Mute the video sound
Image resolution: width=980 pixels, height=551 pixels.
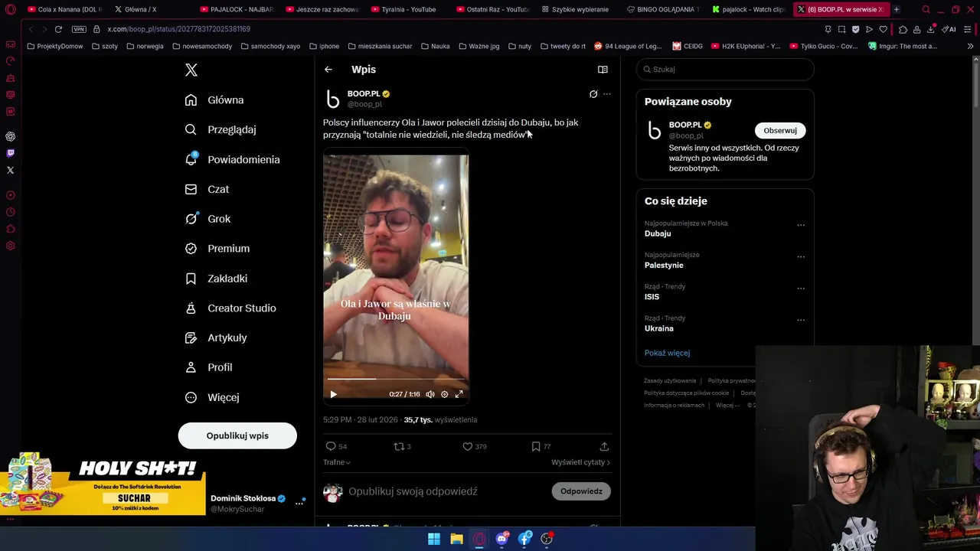[430, 394]
